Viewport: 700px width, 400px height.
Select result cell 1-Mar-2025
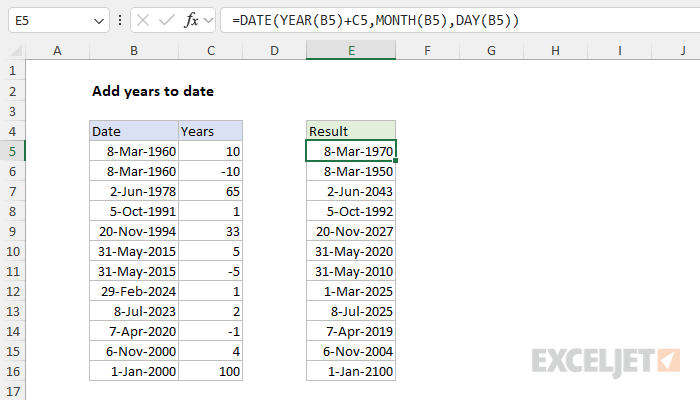pos(351,291)
